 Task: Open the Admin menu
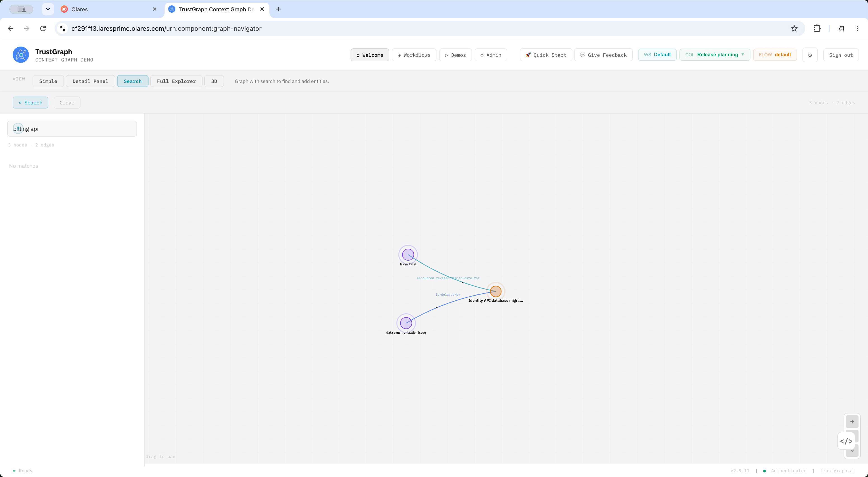[x=491, y=55]
